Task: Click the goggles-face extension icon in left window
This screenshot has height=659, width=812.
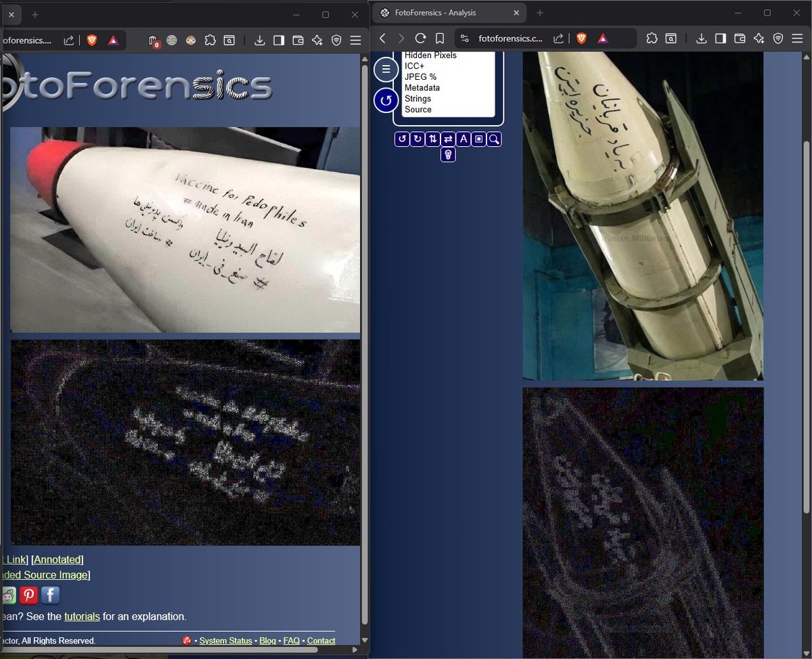Action: (191, 41)
